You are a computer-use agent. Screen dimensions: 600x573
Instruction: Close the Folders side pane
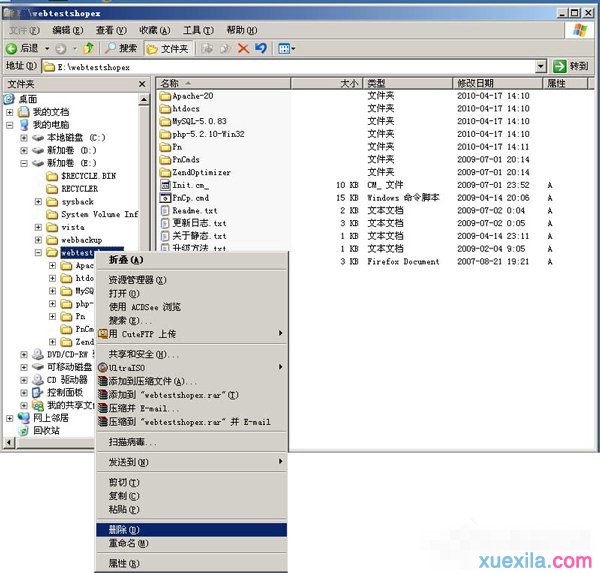(142, 84)
